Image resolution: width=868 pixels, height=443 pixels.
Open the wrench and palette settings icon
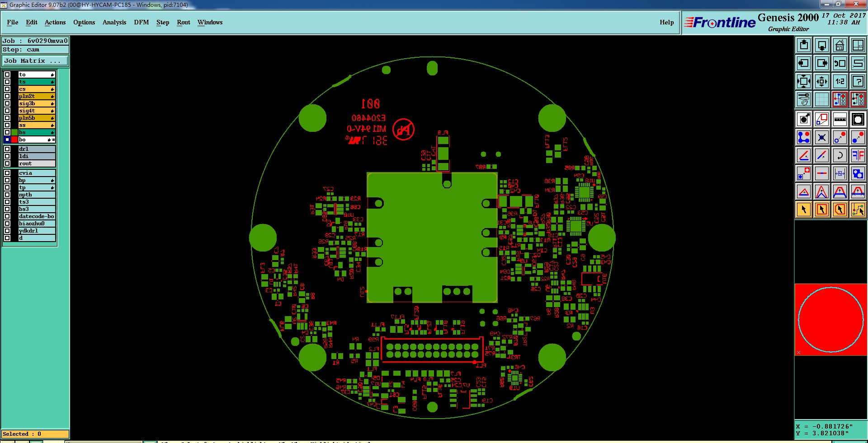[x=804, y=99]
